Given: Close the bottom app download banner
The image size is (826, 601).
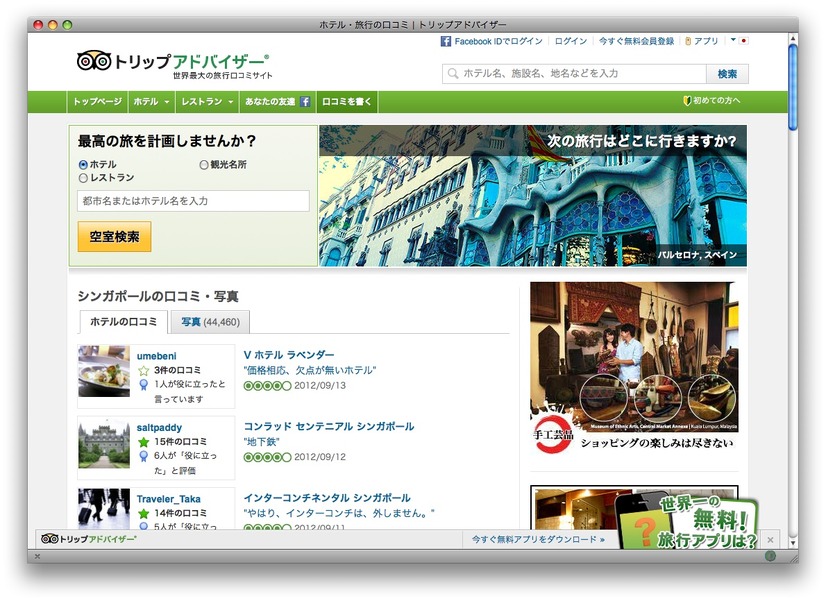Looking at the screenshot, I should (770, 540).
